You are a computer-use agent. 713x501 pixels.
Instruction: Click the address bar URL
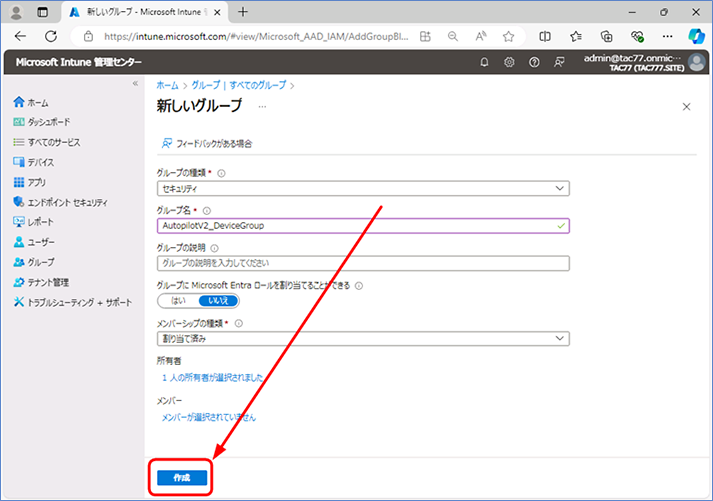[256, 36]
